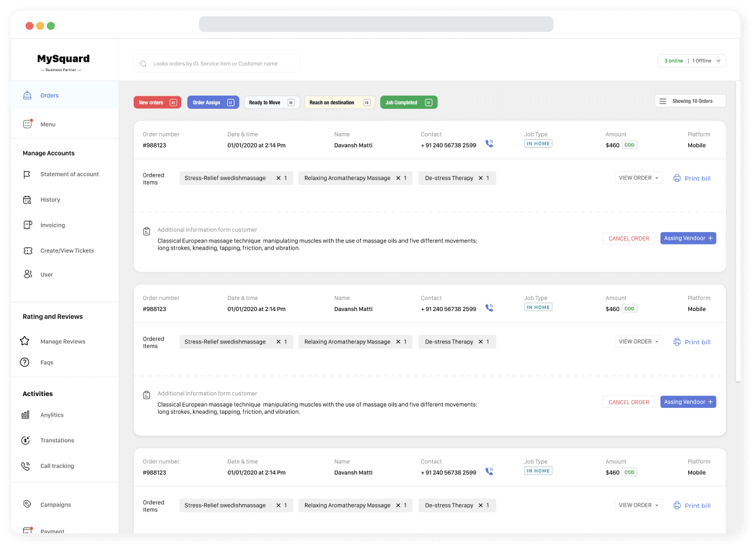Open the User people icon in sidebar
756x549 pixels.
coord(26,274)
